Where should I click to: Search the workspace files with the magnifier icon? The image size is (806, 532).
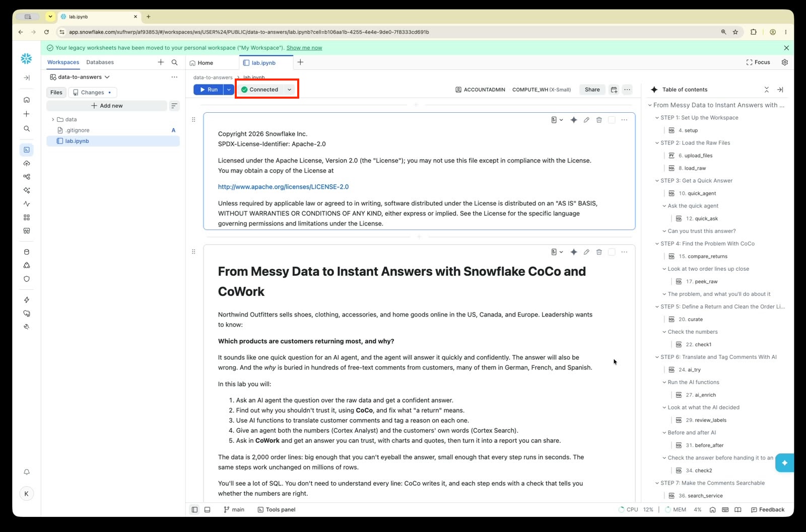(x=174, y=62)
